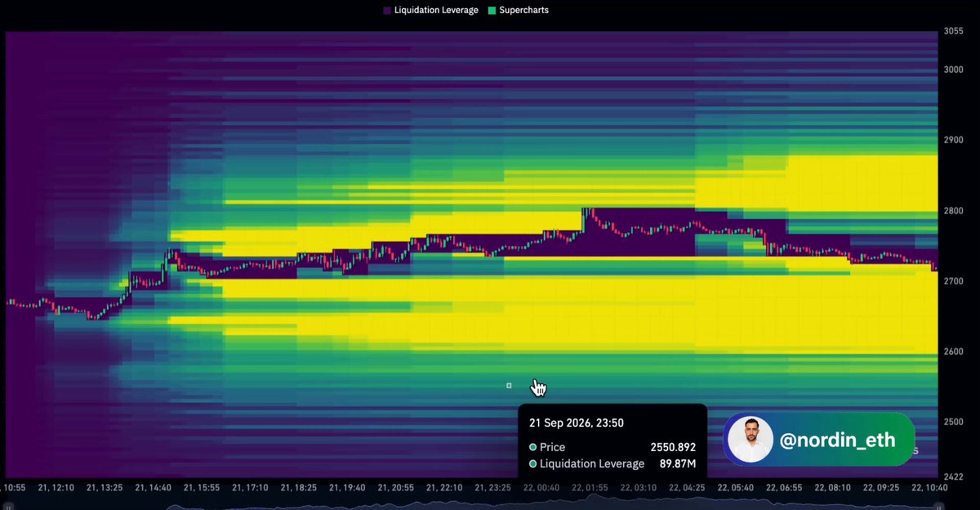Click the "21, 14:40" time axis label

coord(153,487)
